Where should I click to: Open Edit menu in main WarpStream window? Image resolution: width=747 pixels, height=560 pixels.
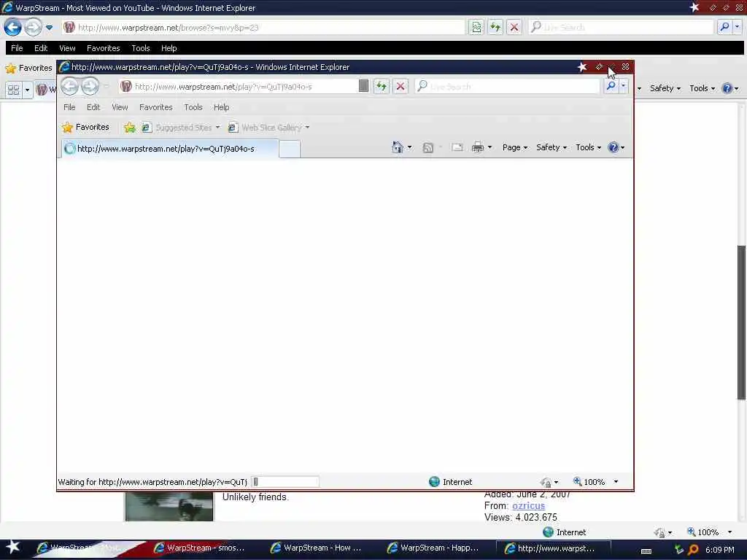(x=41, y=48)
